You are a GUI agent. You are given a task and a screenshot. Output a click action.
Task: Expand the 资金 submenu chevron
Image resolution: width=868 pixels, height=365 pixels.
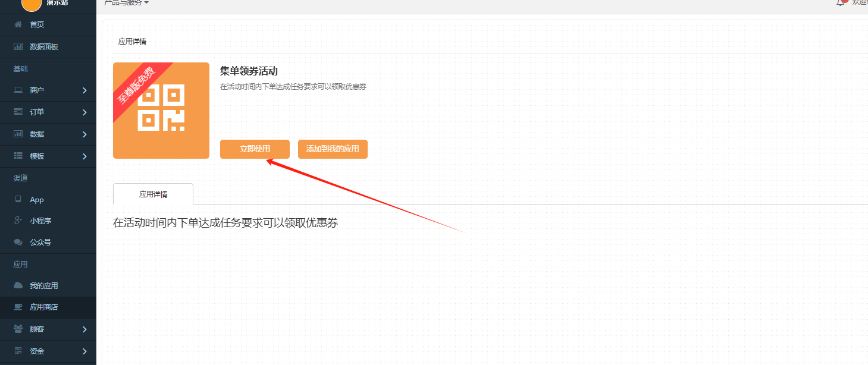(84, 351)
